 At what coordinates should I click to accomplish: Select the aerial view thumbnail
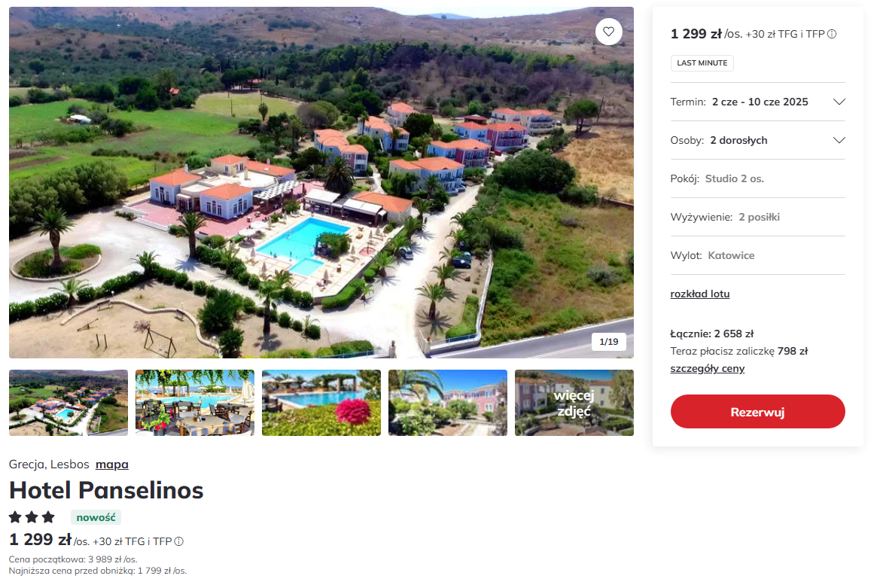69,403
